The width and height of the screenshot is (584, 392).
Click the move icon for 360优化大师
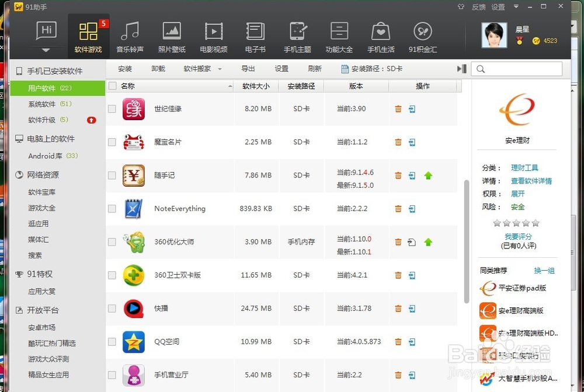tap(412, 242)
